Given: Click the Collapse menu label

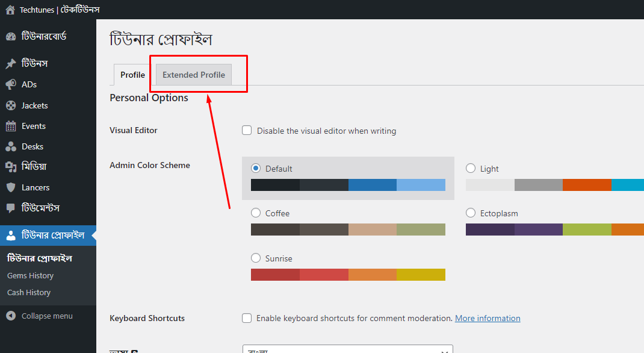Looking at the screenshot, I should point(47,316).
